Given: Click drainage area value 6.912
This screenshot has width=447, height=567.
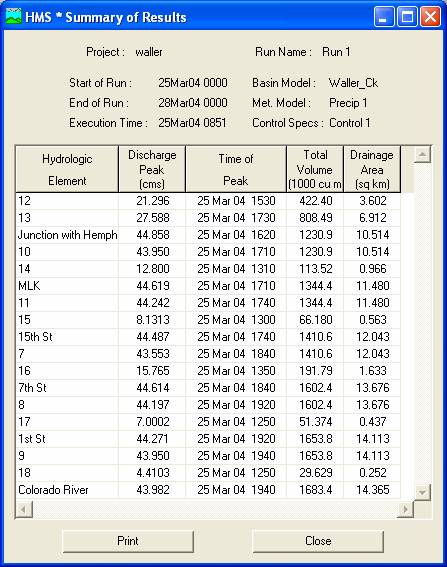Looking at the screenshot, I should pos(373,218).
